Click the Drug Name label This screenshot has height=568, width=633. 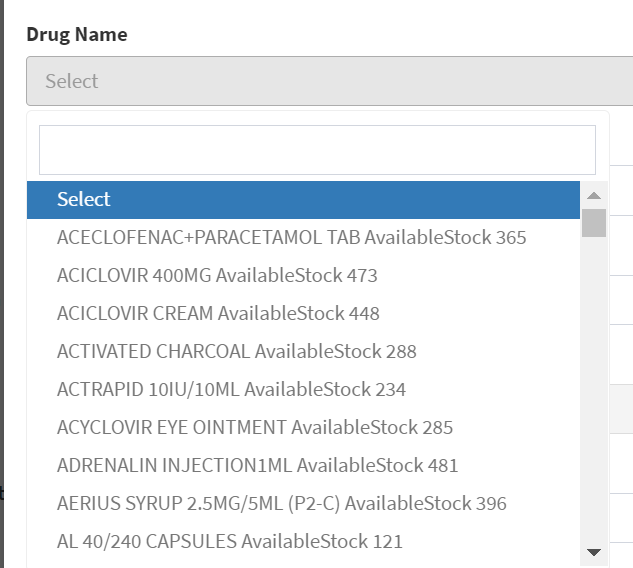[77, 34]
